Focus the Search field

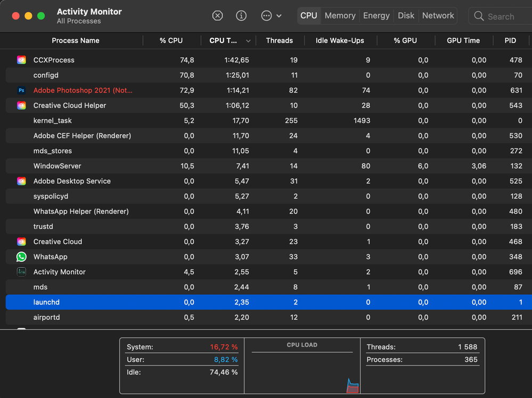click(501, 16)
